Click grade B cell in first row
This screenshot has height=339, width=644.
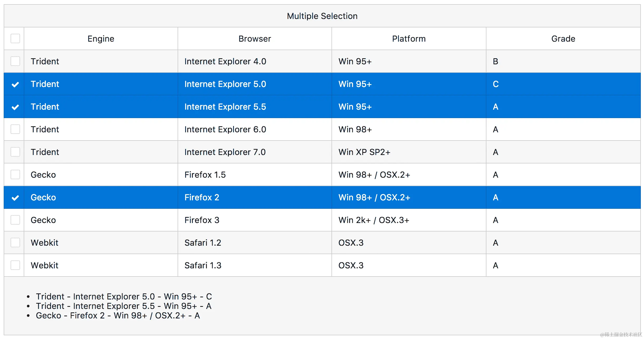pos(495,61)
